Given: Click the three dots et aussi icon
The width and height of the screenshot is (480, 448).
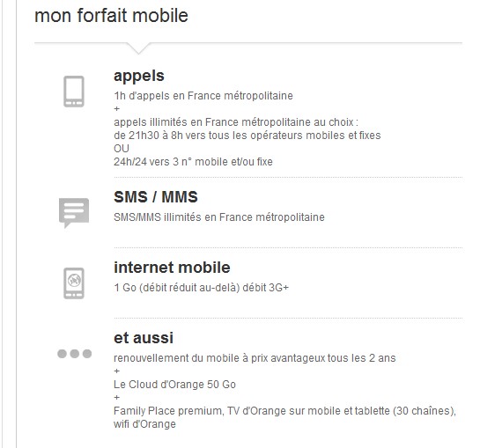Looking at the screenshot, I should (x=74, y=354).
